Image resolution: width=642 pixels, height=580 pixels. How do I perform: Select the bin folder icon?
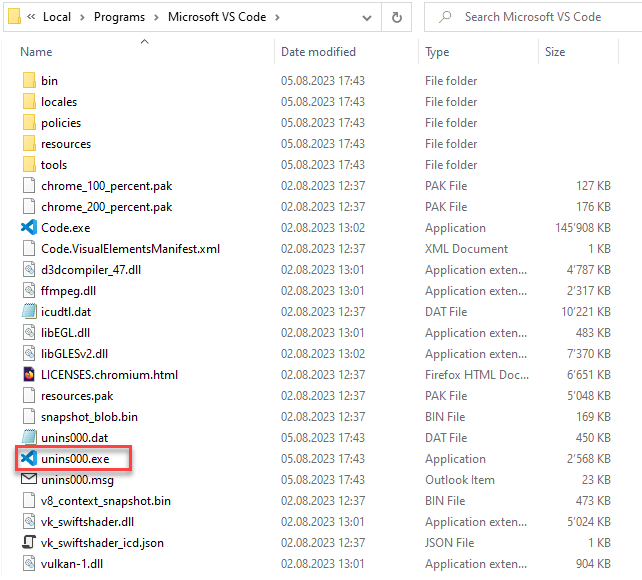(x=28, y=81)
